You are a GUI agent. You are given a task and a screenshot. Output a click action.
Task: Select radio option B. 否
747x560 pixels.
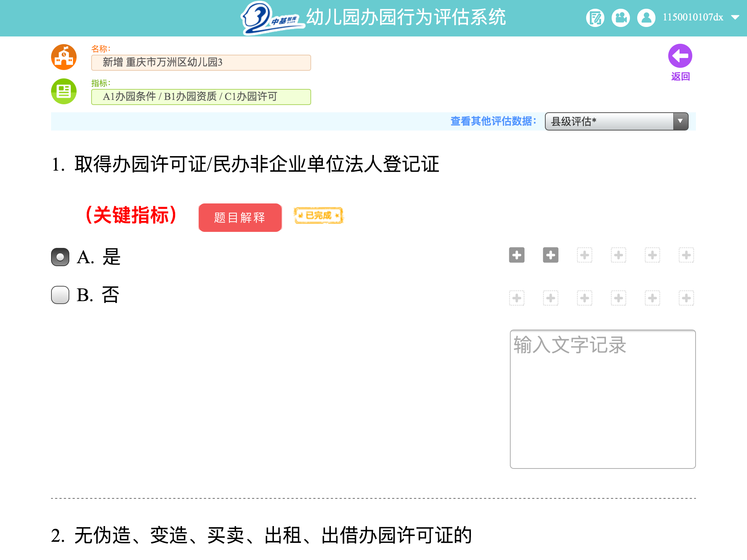click(60, 295)
